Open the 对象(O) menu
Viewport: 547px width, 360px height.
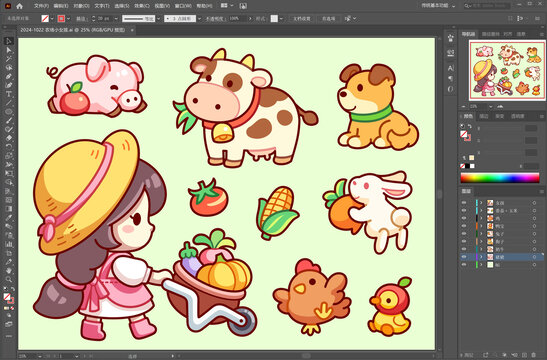[x=81, y=6]
